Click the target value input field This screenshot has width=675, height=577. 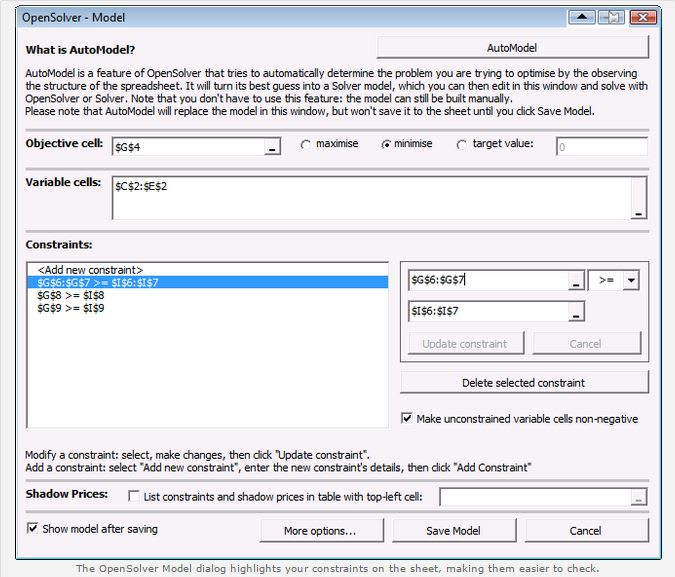tap(601, 146)
